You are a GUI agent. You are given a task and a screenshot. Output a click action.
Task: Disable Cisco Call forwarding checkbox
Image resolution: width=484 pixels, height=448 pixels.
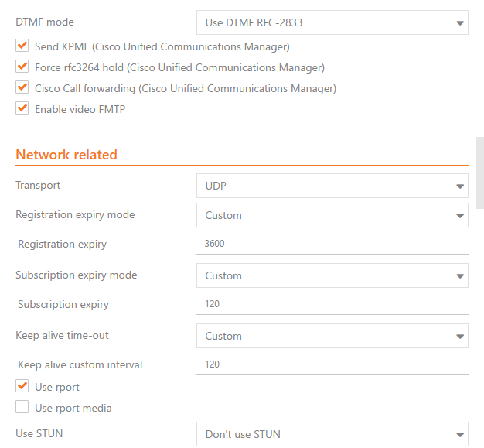(22, 88)
